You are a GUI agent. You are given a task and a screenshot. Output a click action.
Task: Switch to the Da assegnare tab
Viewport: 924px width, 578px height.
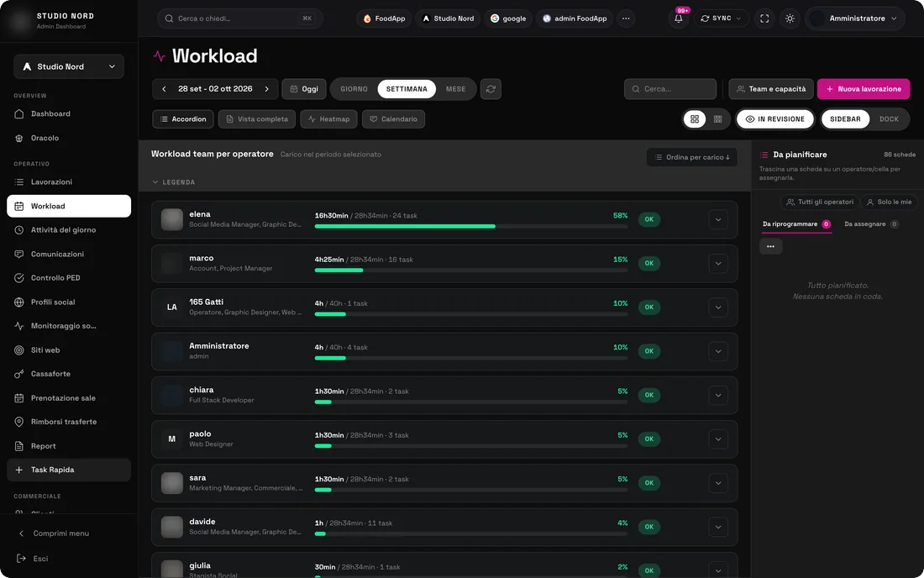point(871,224)
